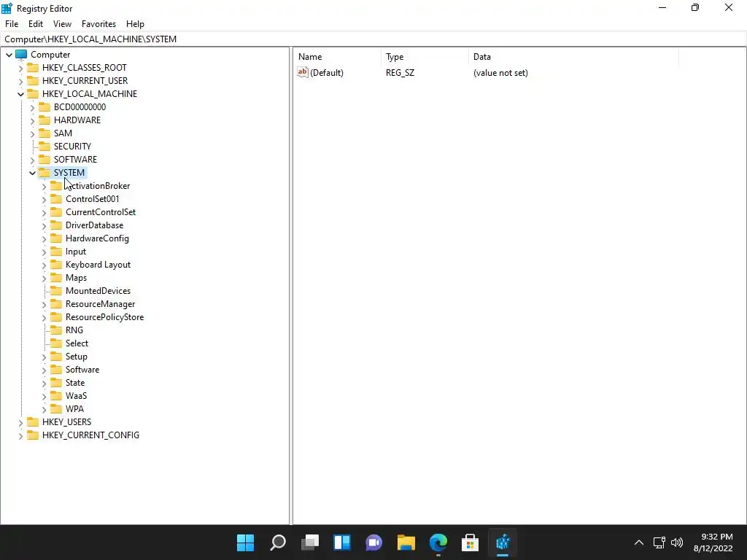Collapse the SYSTEM key node
The height and width of the screenshot is (560, 747).
point(32,173)
